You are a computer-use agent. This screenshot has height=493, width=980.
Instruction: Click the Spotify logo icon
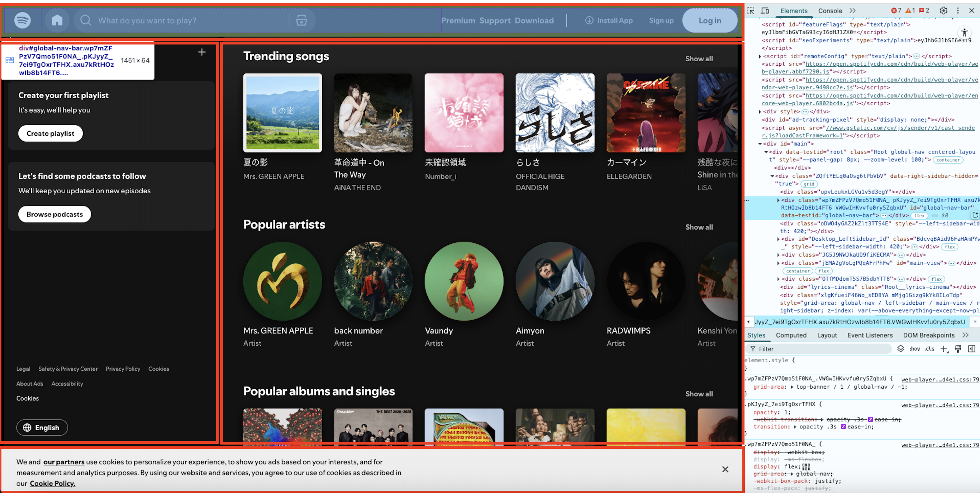(x=23, y=20)
